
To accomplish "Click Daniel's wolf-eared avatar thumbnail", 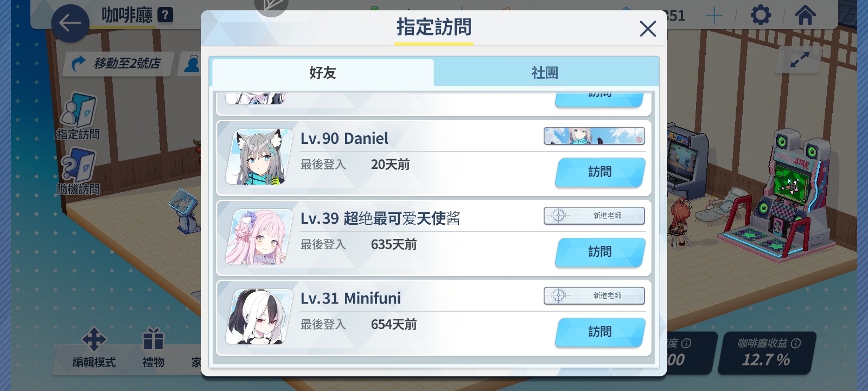I will (x=259, y=157).
